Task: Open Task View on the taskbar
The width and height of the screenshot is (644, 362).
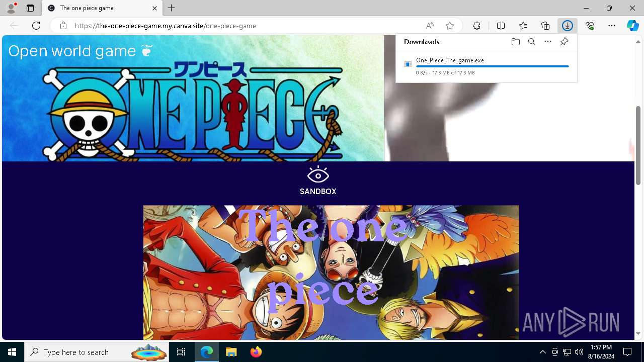Action: pos(181,352)
